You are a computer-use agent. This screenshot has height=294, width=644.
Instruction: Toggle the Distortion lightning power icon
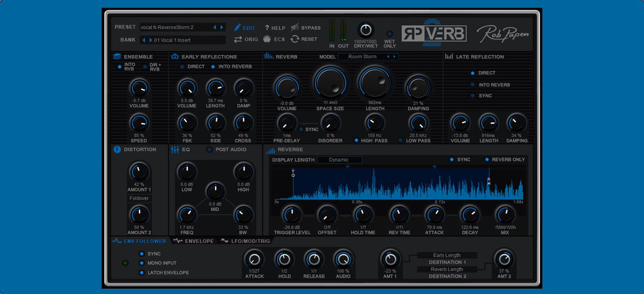pyautogui.click(x=118, y=149)
